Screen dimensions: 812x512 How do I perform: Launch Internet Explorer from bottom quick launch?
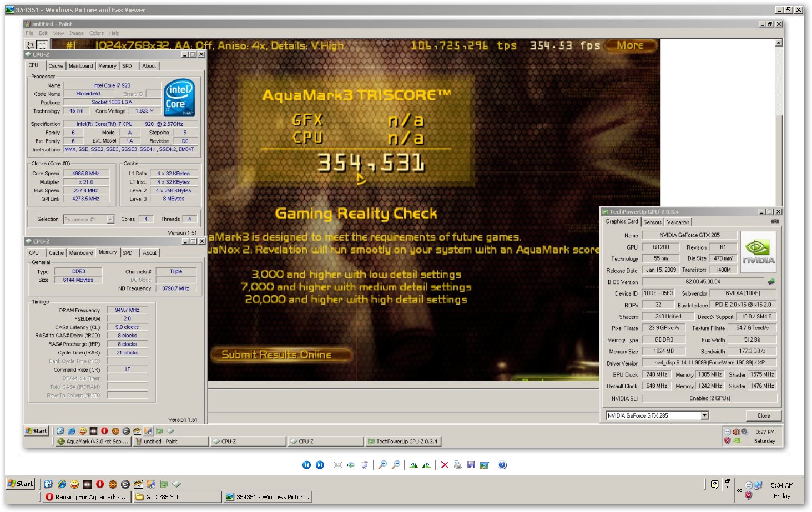click(x=62, y=484)
